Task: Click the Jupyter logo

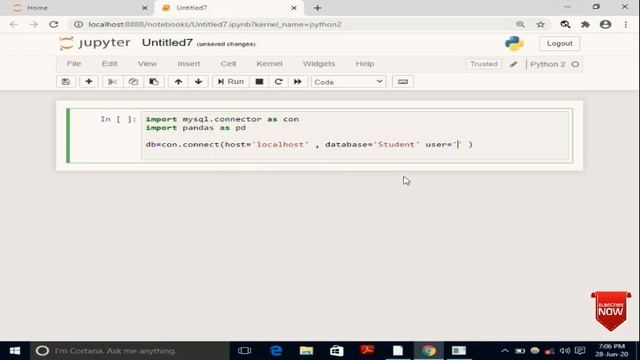Action: pos(95,43)
